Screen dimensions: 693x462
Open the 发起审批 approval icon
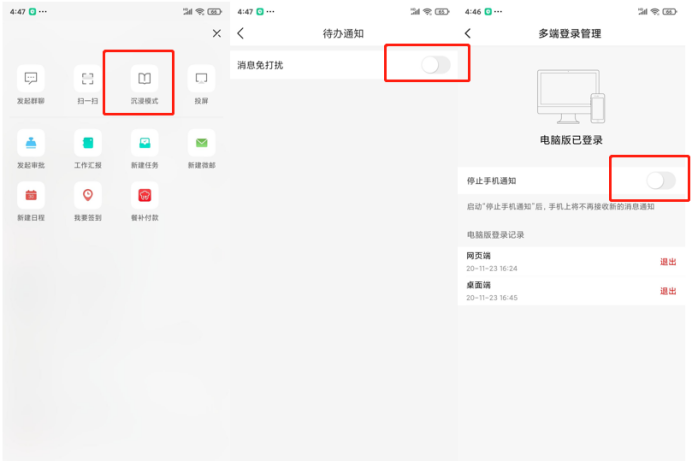pyautogui.click(x=30, y=143)
